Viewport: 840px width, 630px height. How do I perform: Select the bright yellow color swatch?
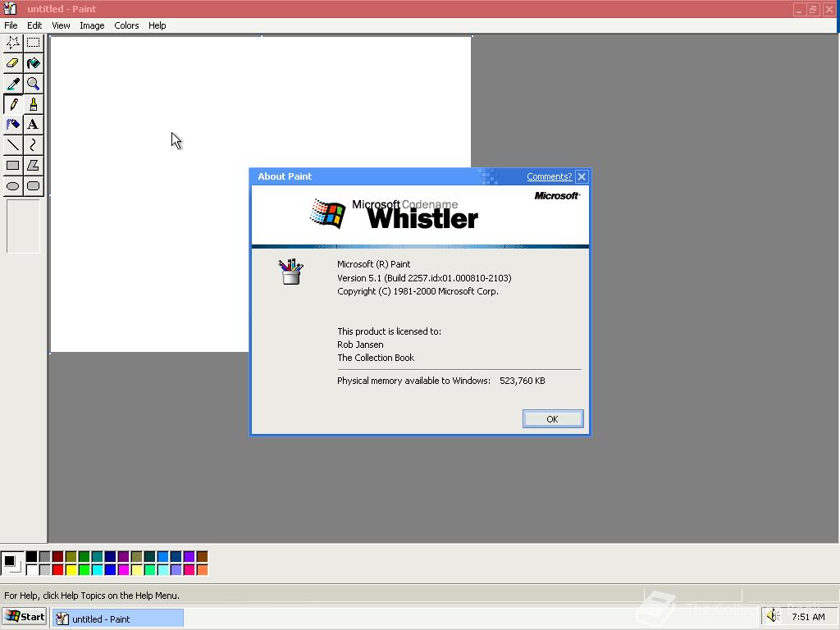click(71, 569)
